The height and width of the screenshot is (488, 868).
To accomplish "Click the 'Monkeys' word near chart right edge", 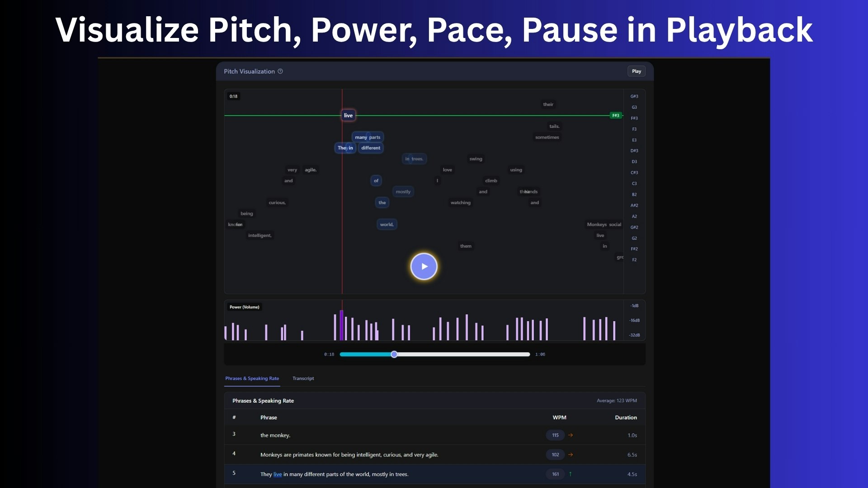I will coord(596,225).
